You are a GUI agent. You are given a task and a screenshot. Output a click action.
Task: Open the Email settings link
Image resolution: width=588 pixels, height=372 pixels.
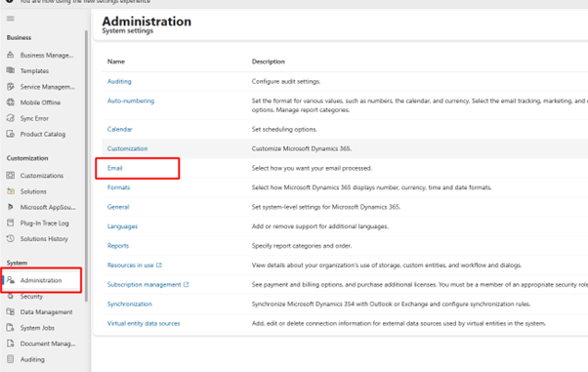tap(114, 168)
